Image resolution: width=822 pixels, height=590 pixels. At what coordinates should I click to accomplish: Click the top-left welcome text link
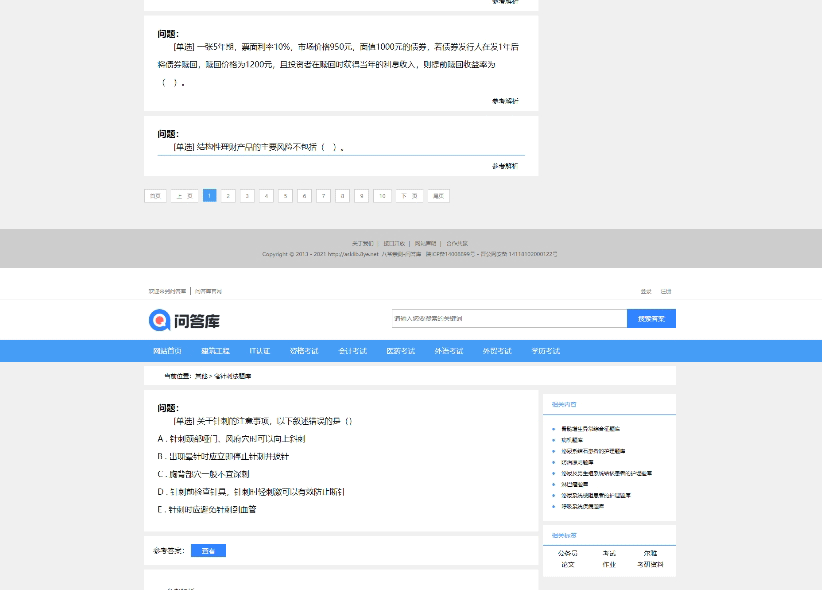[167, 291]
